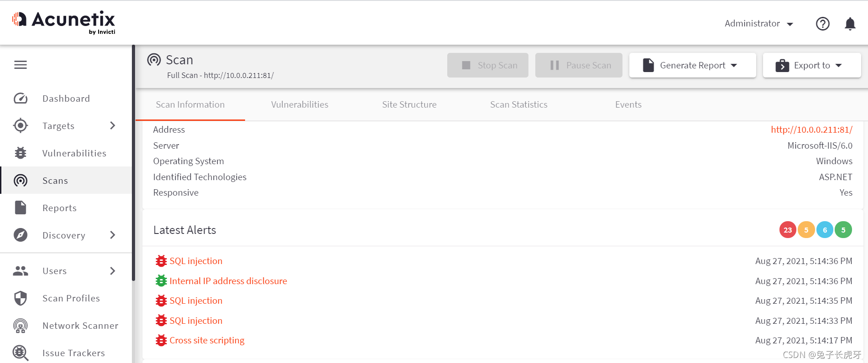The height and width of the screenshot is (363, 868).
Task: Click the green informational badge 5
Action: click(x=843, y=230)
